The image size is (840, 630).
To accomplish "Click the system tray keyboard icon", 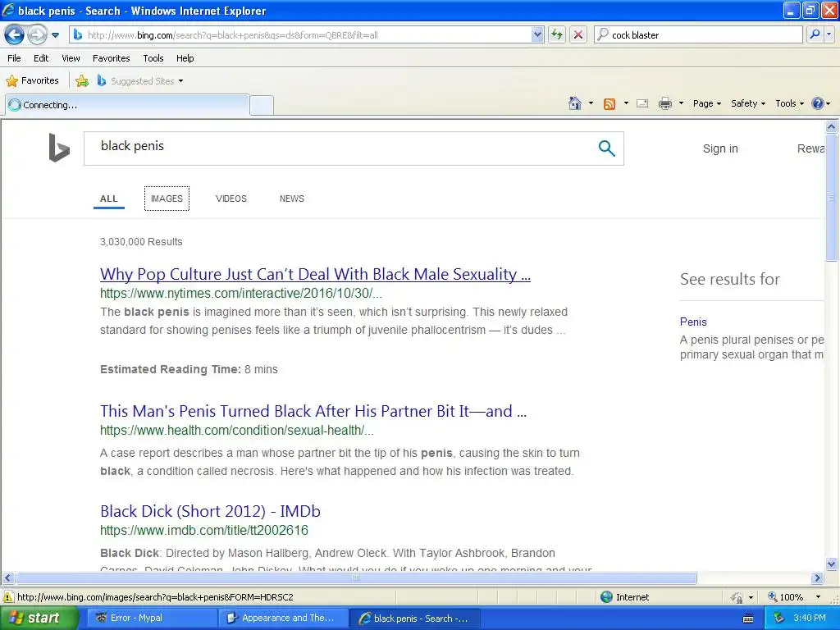I will click(x=748, y=619).
